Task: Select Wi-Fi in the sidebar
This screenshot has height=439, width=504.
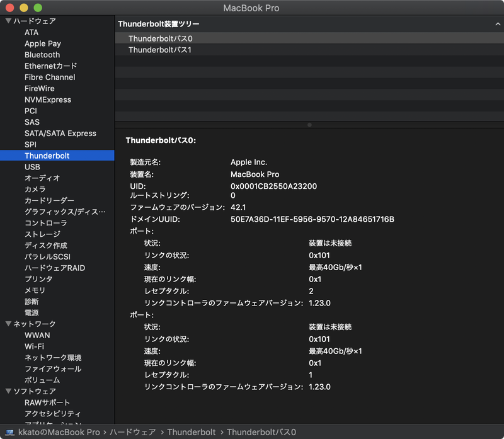Action: tap(35, 346)
